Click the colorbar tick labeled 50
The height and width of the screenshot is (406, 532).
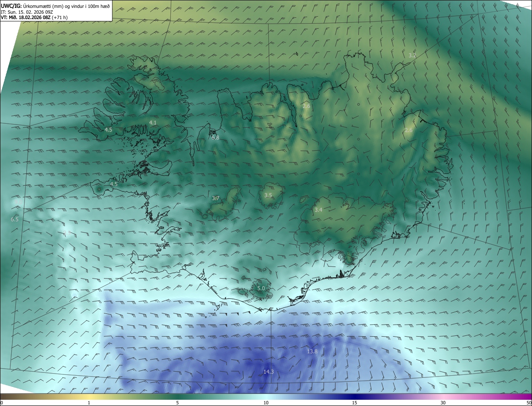529,403
